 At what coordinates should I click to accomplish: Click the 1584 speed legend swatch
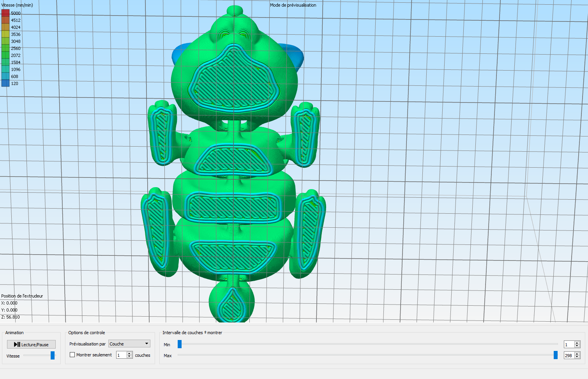click(x=5, y=62)
